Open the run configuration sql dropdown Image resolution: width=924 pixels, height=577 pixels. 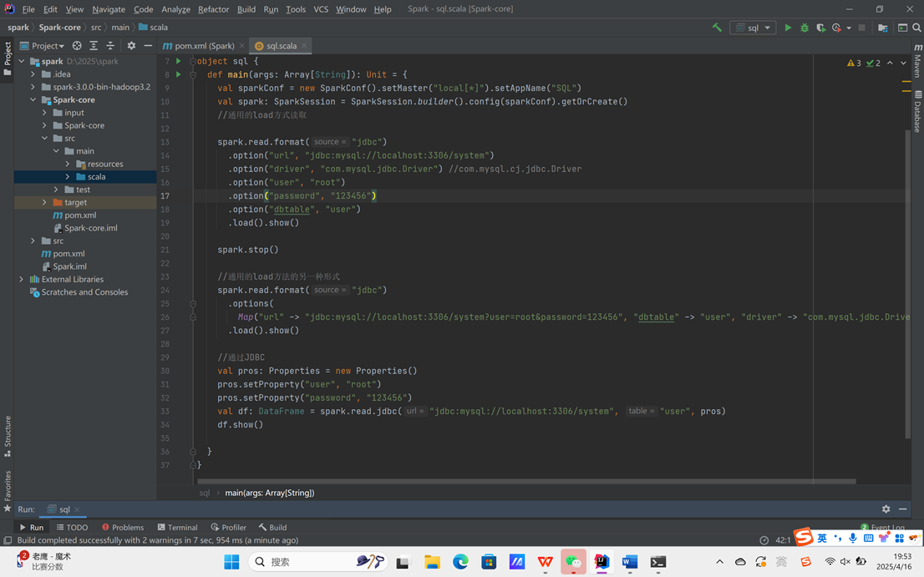point(753,28)
